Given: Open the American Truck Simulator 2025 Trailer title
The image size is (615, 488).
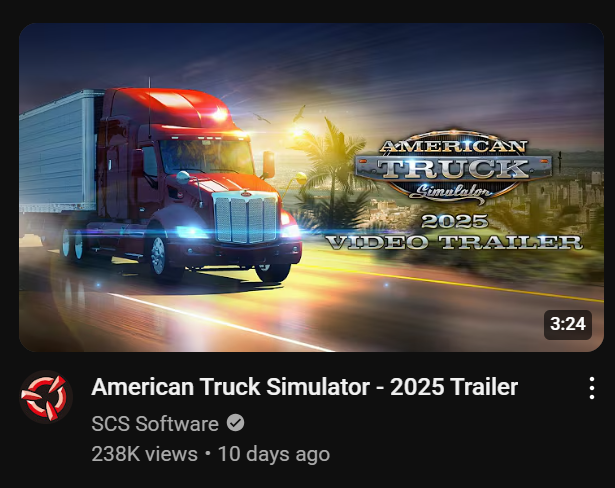Looking at the screenshot, I should (304, 387).
